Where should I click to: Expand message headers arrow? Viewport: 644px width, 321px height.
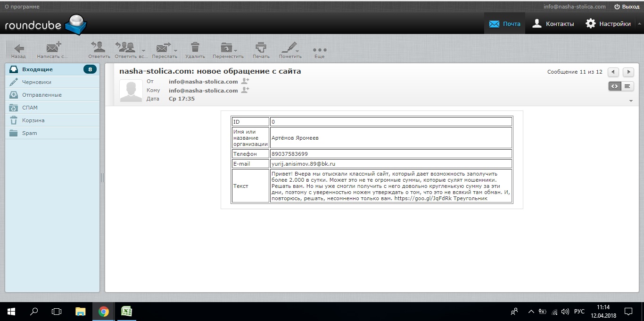(631, 101)
